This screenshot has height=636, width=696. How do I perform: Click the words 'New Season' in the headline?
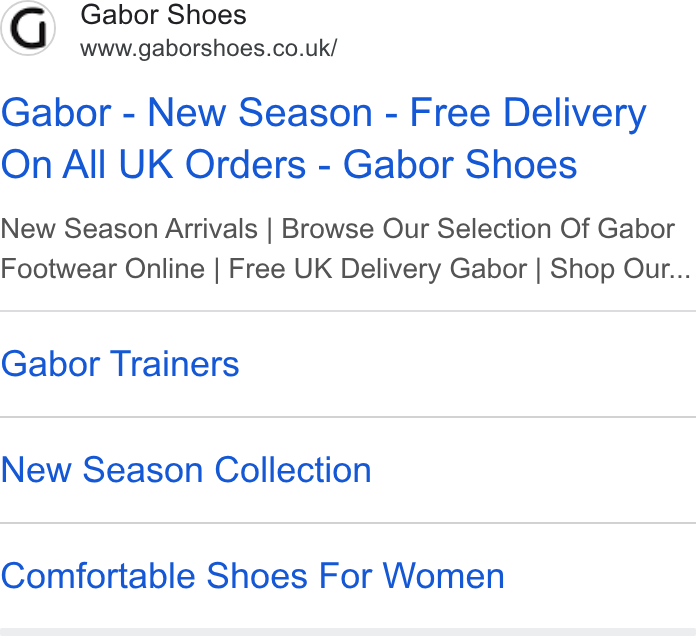[260, 113]
